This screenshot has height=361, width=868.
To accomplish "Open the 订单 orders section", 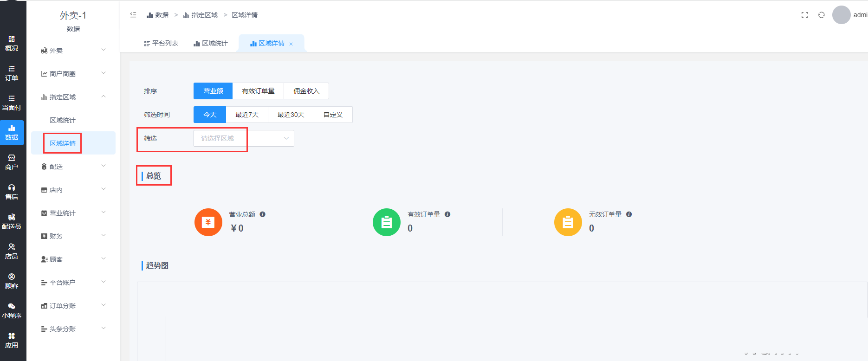I will coord(12,73).
